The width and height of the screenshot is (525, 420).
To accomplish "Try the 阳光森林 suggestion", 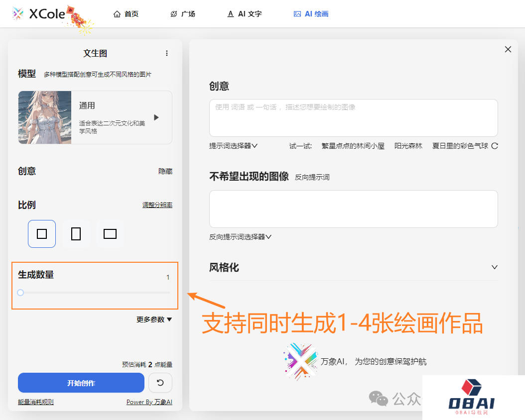I will click(408, 146).
